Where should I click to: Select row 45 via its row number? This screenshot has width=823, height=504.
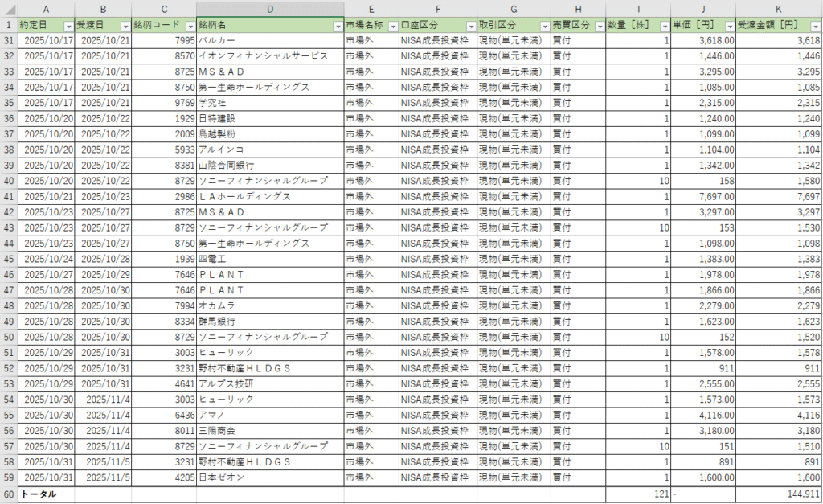pyautogui.click(x=9, y=258)
